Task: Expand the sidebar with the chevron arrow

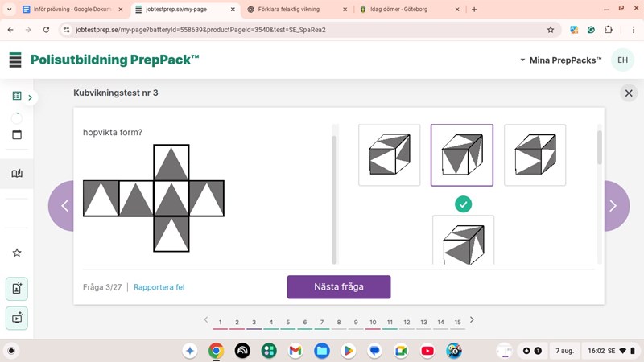Action: click(31, 97)
